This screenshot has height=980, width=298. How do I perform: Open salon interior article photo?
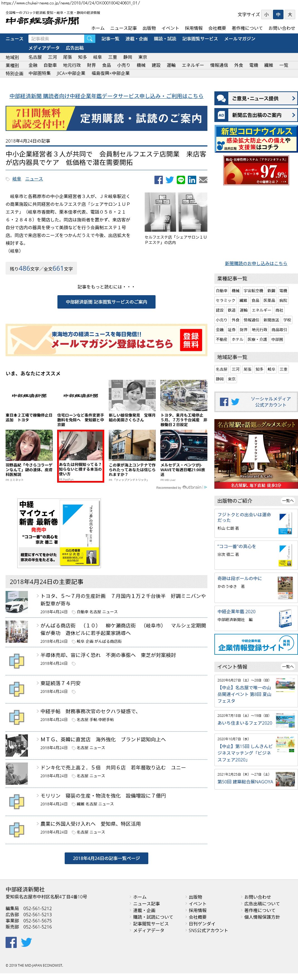coord(176,212)
